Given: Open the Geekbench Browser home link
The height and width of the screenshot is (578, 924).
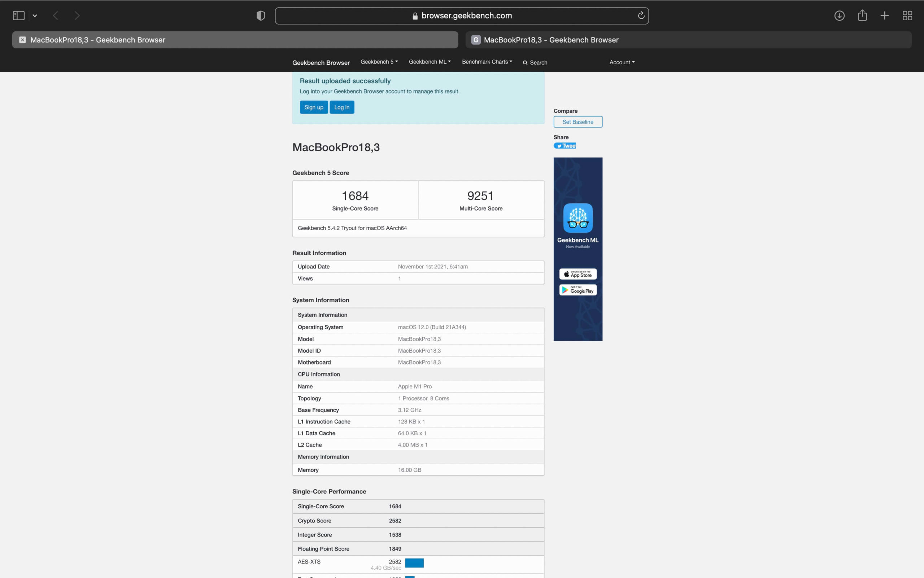Looking at the screenshot, I should (321, 63).
